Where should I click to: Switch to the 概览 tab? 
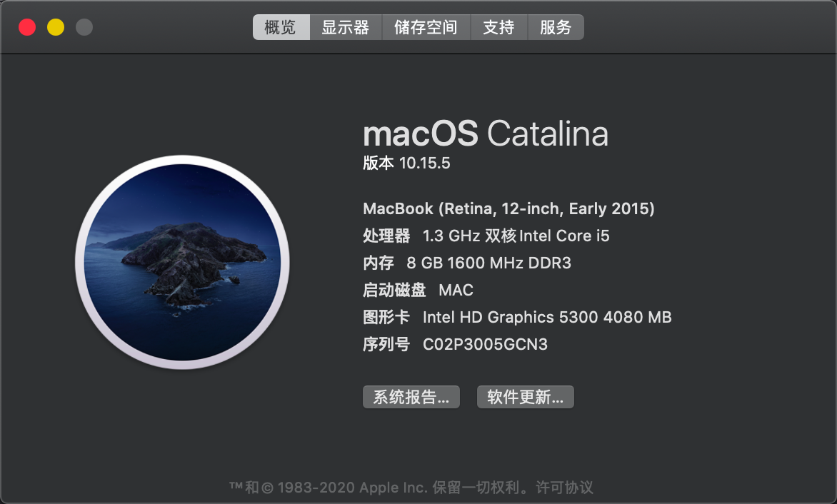(x=281, y=27)
